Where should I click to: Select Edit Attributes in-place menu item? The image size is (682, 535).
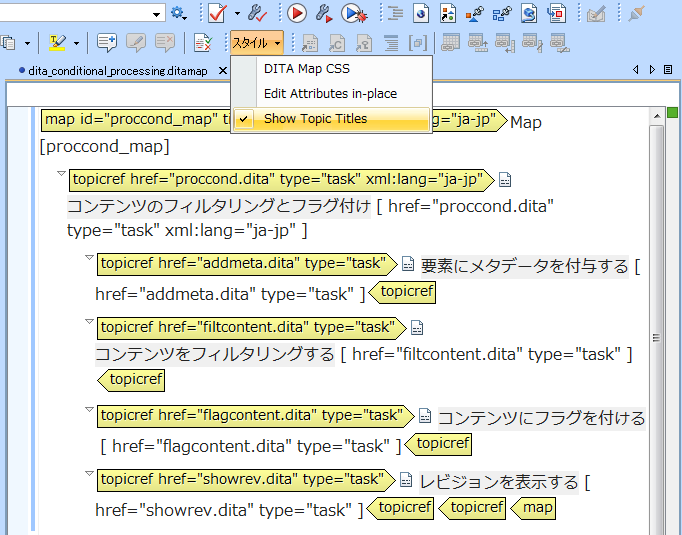coord(331,94)
